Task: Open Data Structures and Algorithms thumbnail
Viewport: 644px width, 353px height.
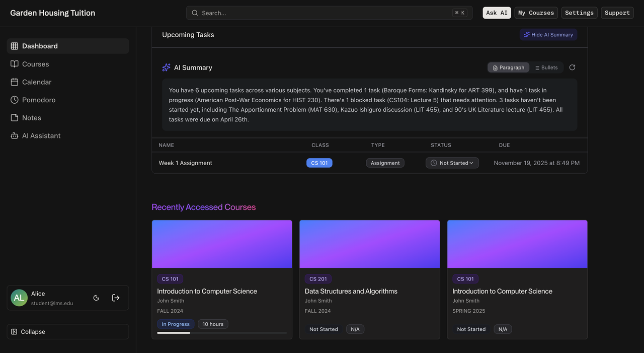Action: 369,244
